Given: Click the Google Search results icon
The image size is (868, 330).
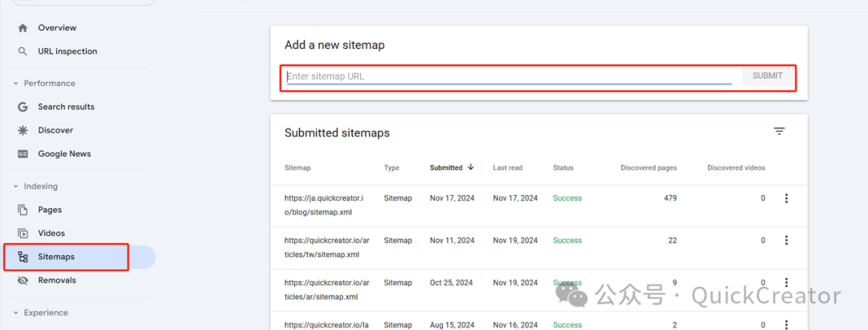Looking at the screenshot, I should click(23, 107).
